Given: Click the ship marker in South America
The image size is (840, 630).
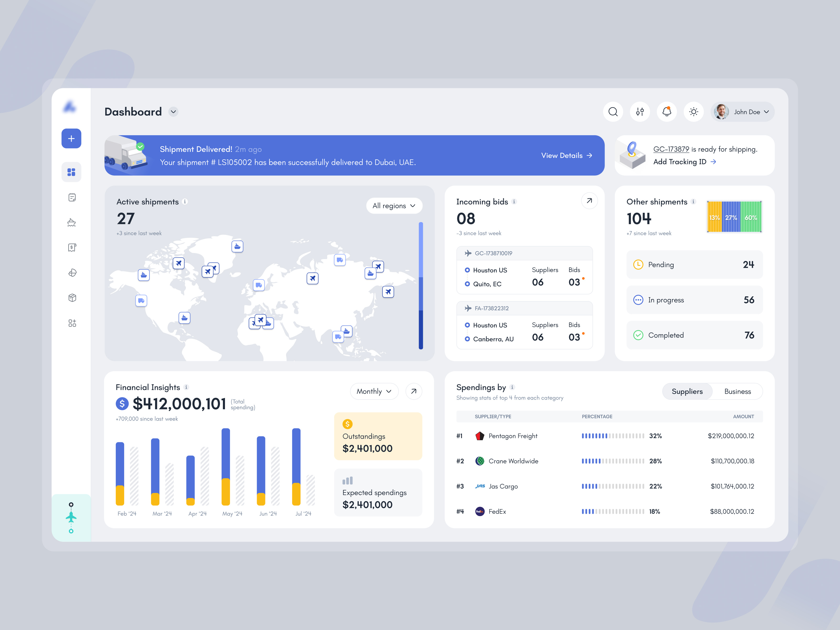Looking at the screenshot, I should coord(185,318).
